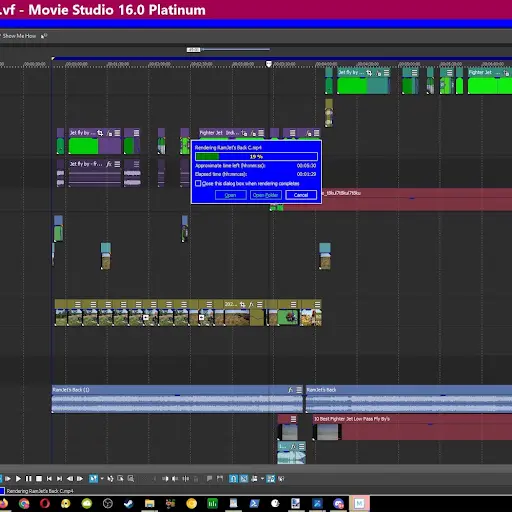Viewport: 512px width, 512px height.
Task: Open File Explorer from the taskbar
Action: point(150,503)
